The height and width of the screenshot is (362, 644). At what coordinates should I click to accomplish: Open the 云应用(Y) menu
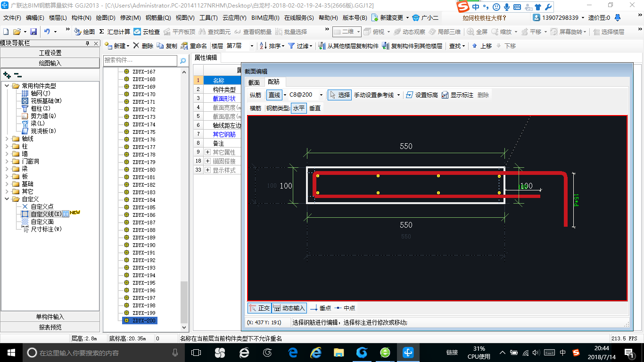[234, 17]
